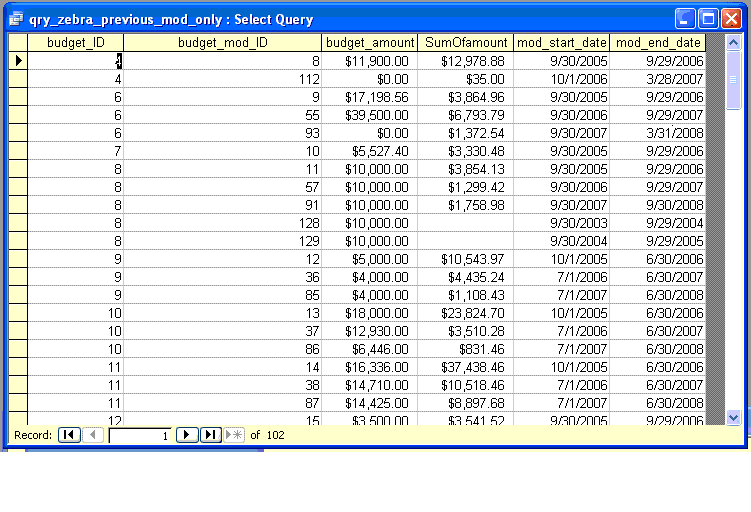The height and width of the screenshot is (512, 751).
Task: Click budget_amount cell $5,527.40
Action: pos(370,151)
